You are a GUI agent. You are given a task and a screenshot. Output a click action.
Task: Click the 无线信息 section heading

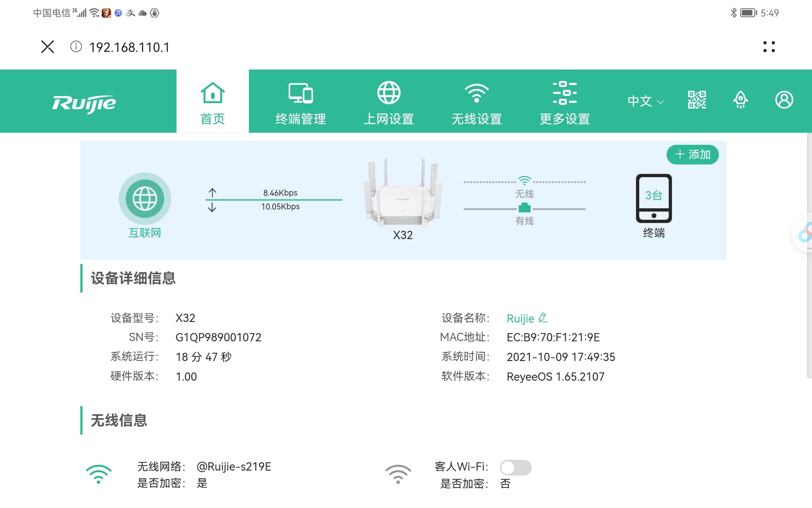pos(119,420)
